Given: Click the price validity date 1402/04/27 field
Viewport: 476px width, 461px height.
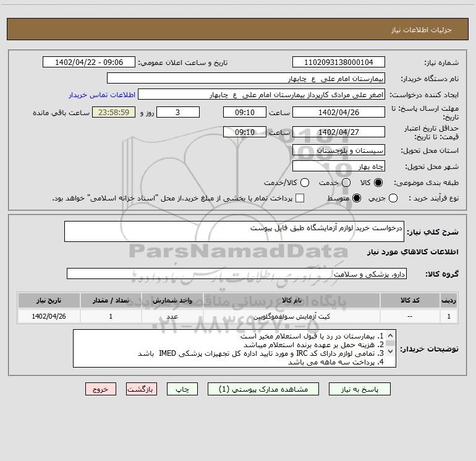Looking at the screenshot, I should (339, 132).
